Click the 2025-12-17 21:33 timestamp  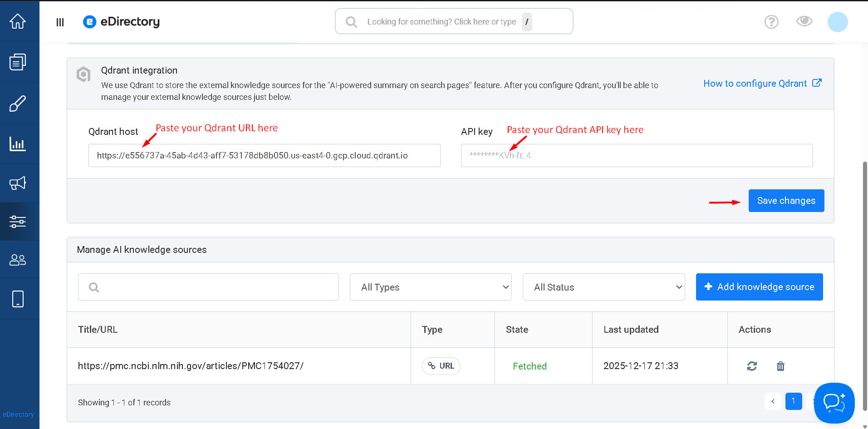641,366
